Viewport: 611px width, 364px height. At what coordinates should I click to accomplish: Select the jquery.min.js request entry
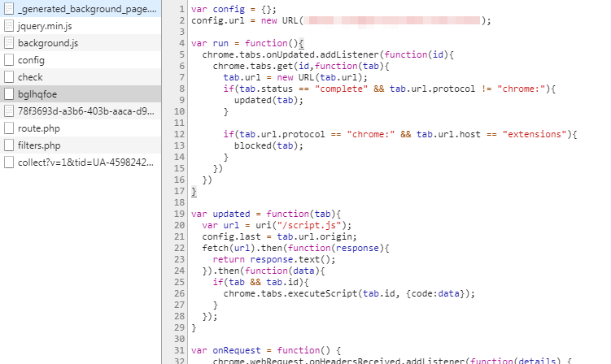(x=46, y=26)
